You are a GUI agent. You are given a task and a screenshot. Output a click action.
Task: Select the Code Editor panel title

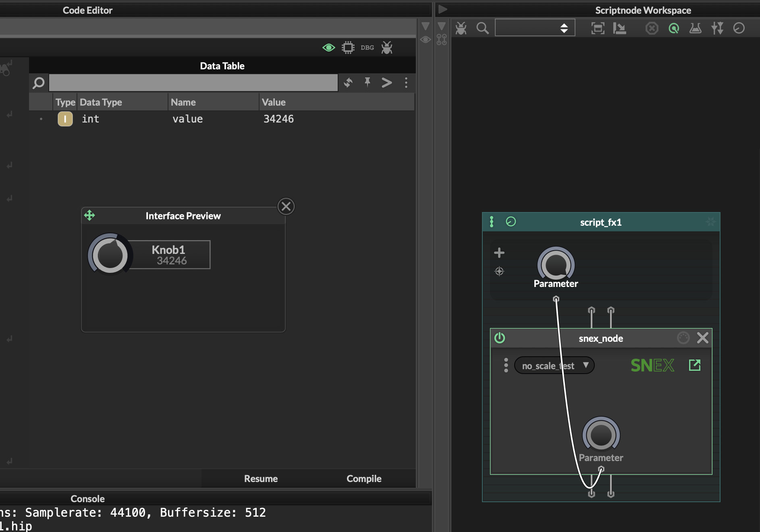87,10
